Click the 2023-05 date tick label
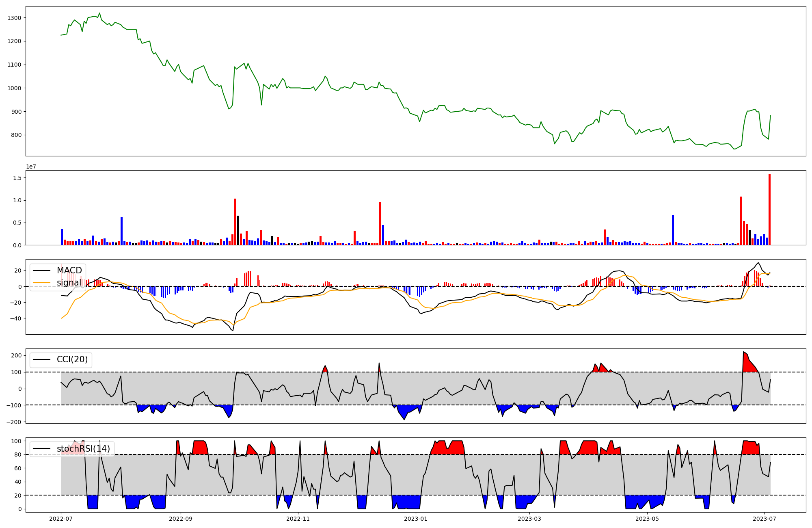 tap(647, 519)
